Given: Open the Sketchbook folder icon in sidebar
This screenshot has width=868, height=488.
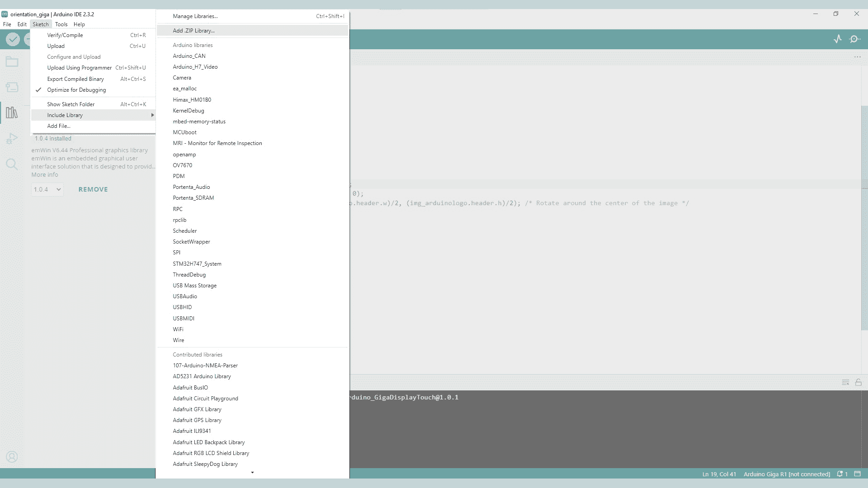Looking at the screenshot, I should click(x=12, y=61).
